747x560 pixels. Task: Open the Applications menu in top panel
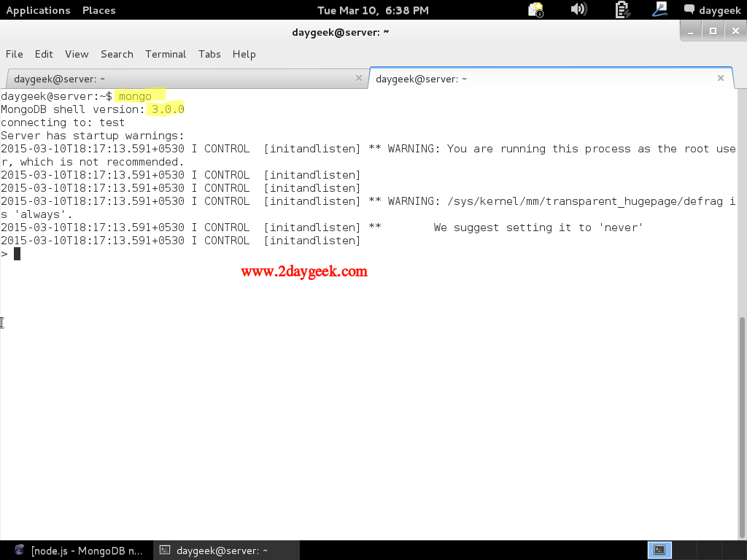[x=38, y=10]
